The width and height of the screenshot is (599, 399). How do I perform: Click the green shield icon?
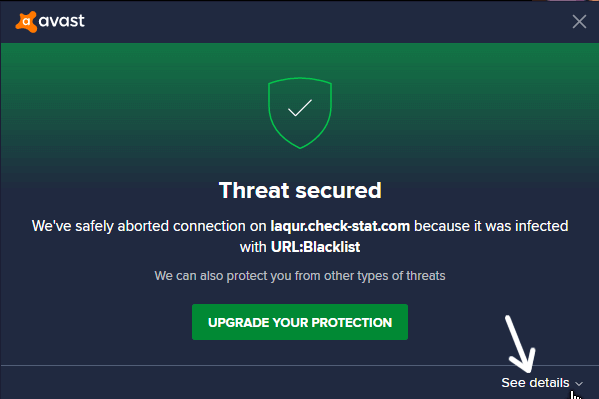[300, 113]
